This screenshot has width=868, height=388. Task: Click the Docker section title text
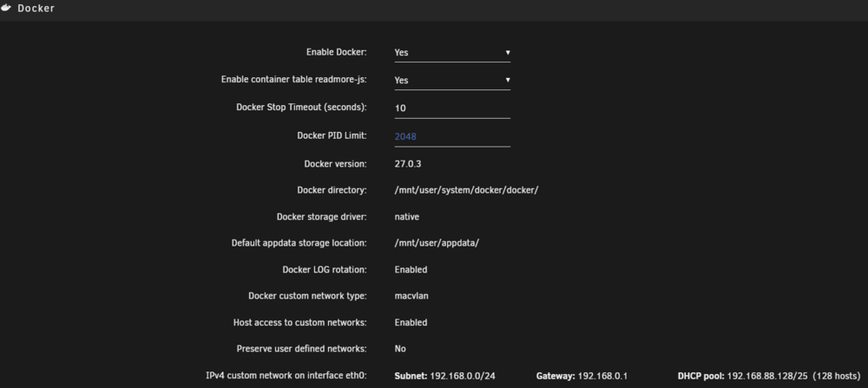[36, 9]
